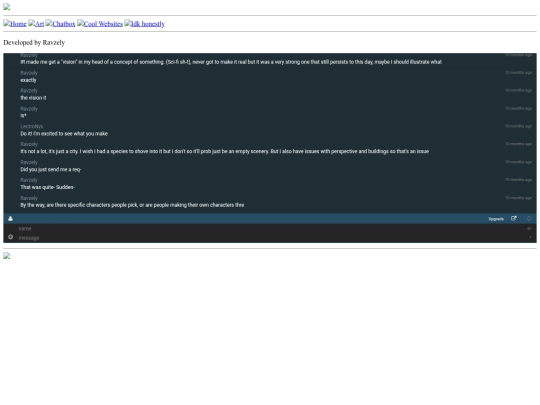Open chat in popout window icon
Screen dimensions: 540x405
pyautogui.click(x=514, y=218)
